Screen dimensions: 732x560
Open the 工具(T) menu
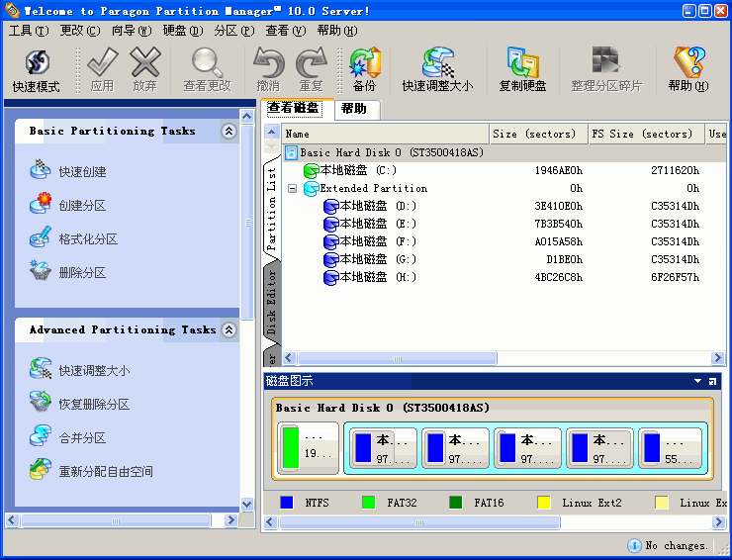click(x=29, y=31)
